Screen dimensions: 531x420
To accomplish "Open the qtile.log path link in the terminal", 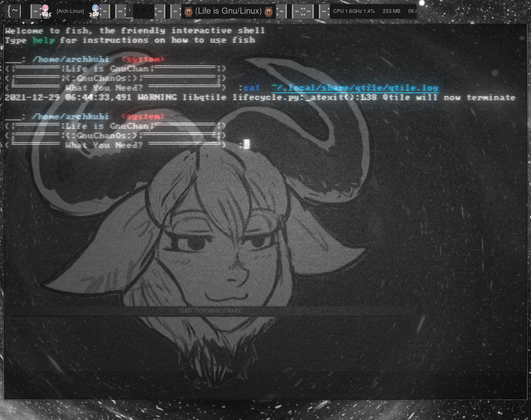I will [x=355, y=88].
